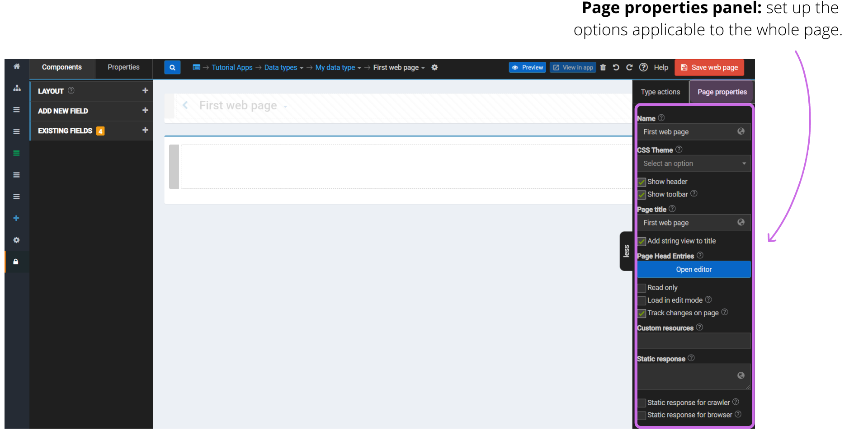Select the padlock sidebar icon
Image resolution: width=868 pixels, height=435 pixels.
16,262
